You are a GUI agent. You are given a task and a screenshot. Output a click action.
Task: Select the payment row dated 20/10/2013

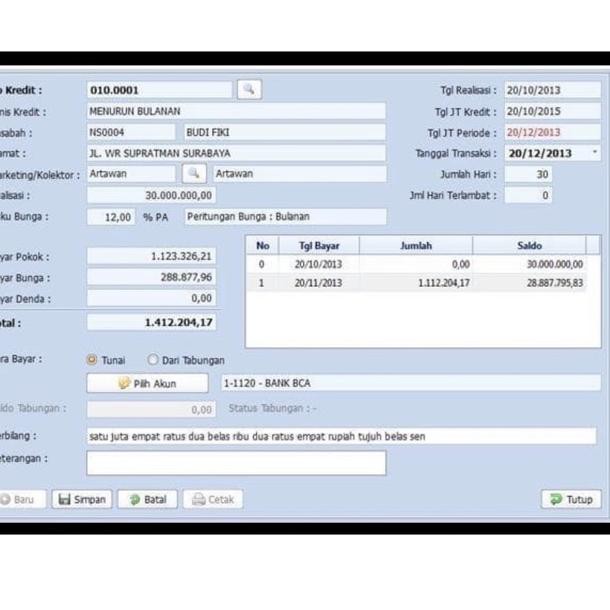click(x=416, y=264)
